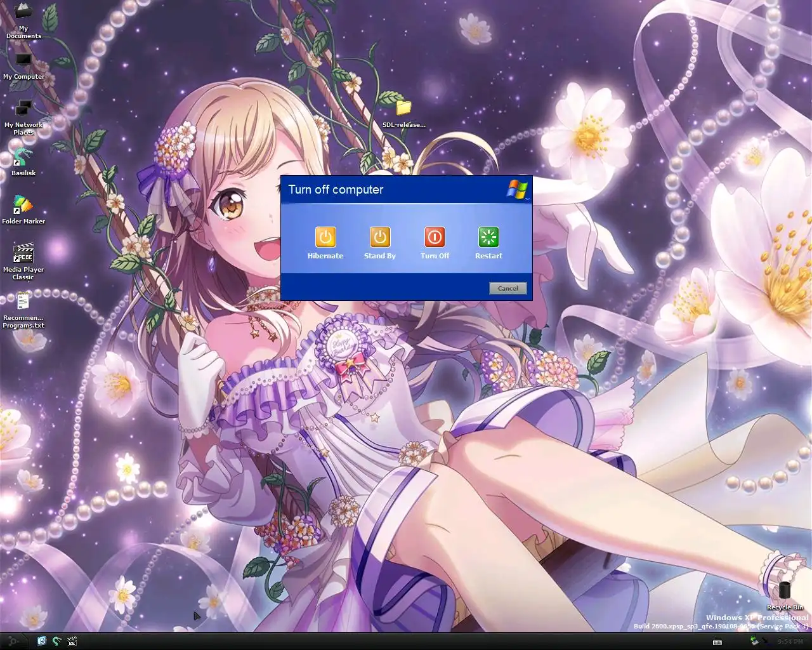
Task: Select the Media Player Classic shortcut
Action: point(23,262)
